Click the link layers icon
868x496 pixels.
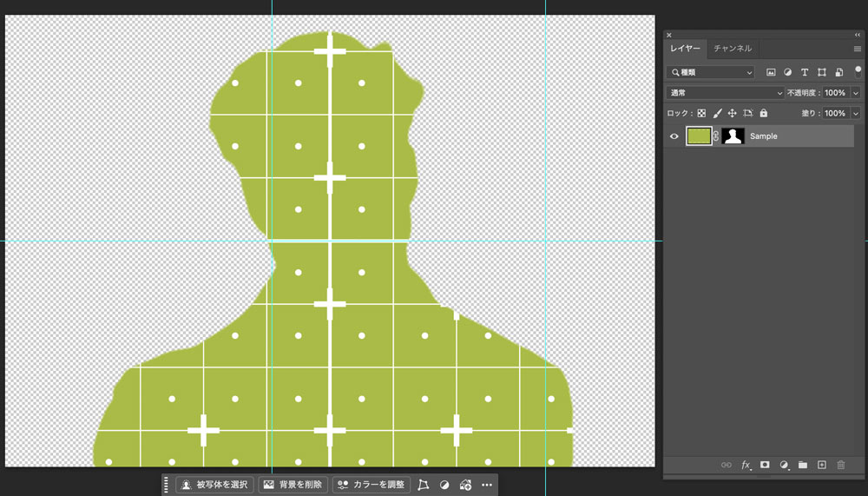(727, 465)
